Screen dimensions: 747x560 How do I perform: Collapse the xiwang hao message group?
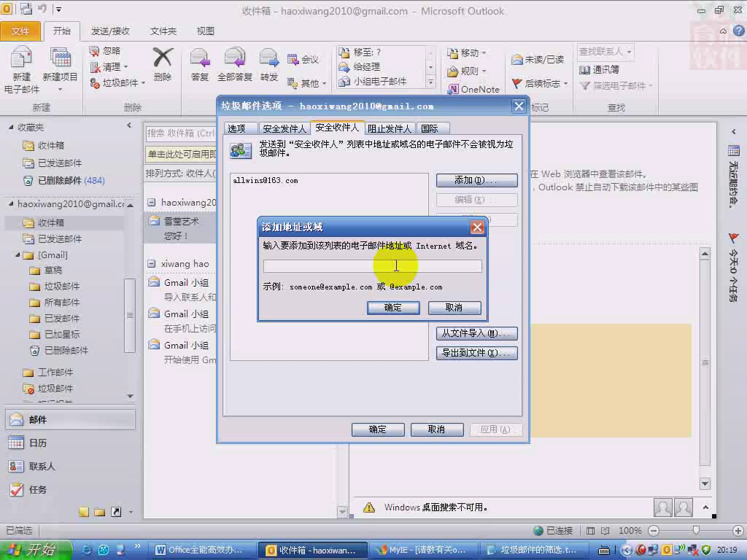tap(152, 263)
